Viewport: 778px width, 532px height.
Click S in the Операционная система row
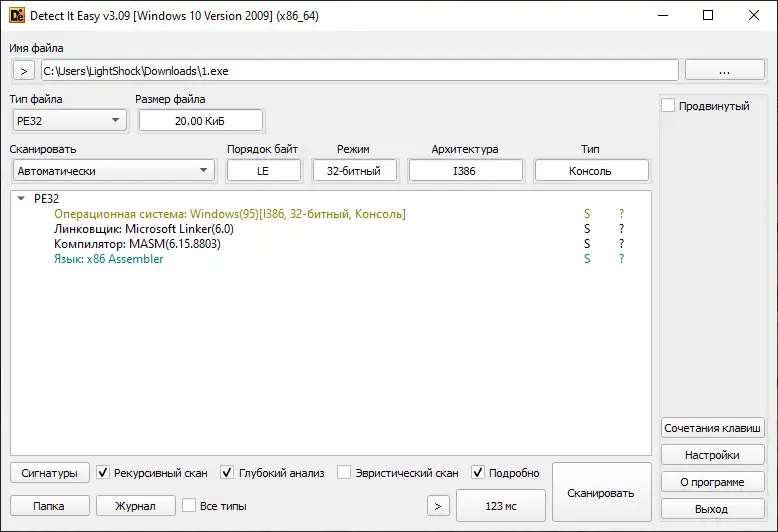pyautogui.click(x=587, y=214)
